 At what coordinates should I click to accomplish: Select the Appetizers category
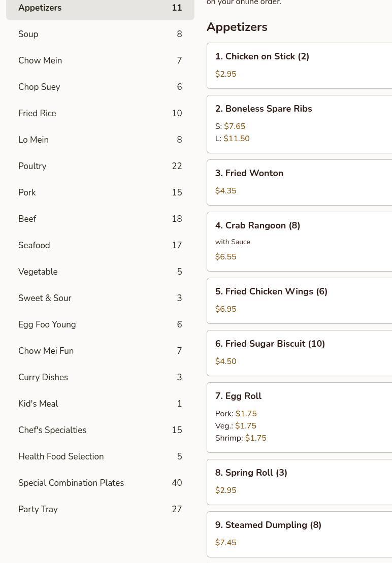click(100, 8)
